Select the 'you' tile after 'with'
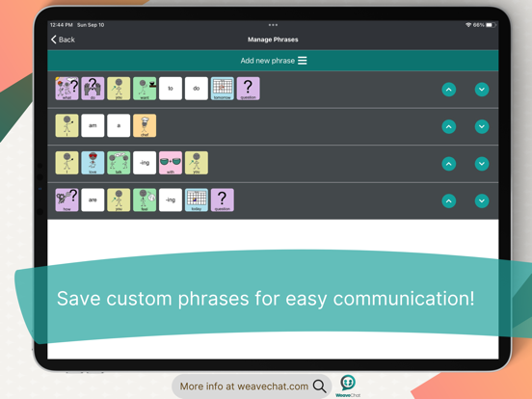Screen dimensions: 532x399 point(196,163)
